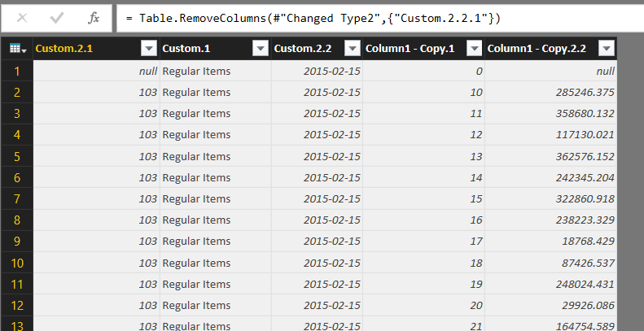Click the 2015-02-15 date cell in row 10
The height and width of the screenshot is (331, 644).
pos(316,262)
